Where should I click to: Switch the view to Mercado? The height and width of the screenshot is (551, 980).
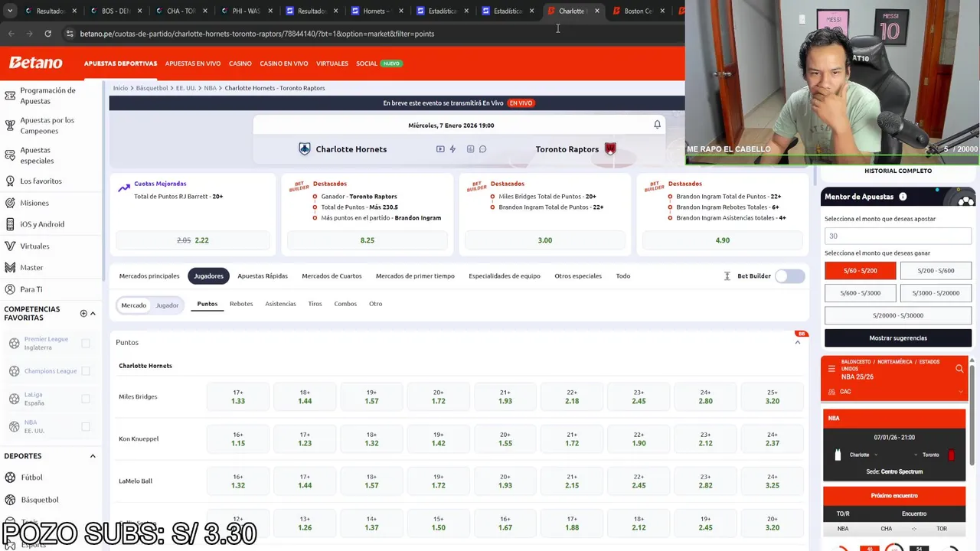pyautogui.click(x=133, y=305)
